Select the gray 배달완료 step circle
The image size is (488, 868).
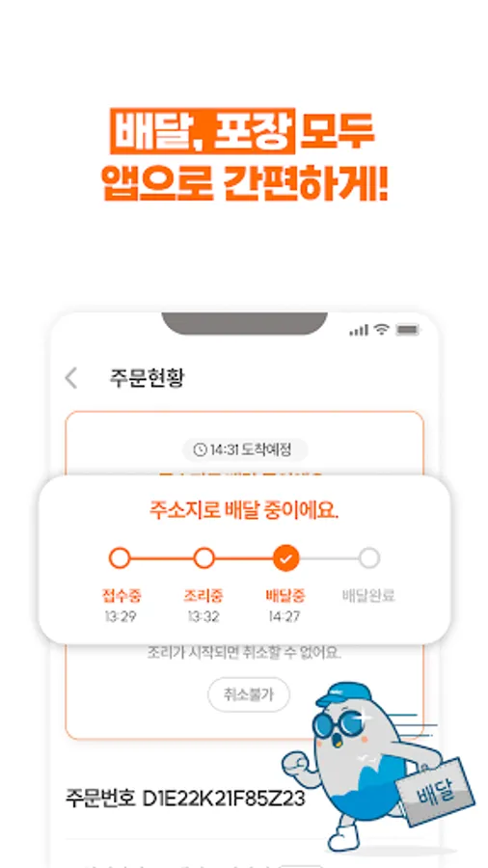pyautogui.click(x=368, y=558)
